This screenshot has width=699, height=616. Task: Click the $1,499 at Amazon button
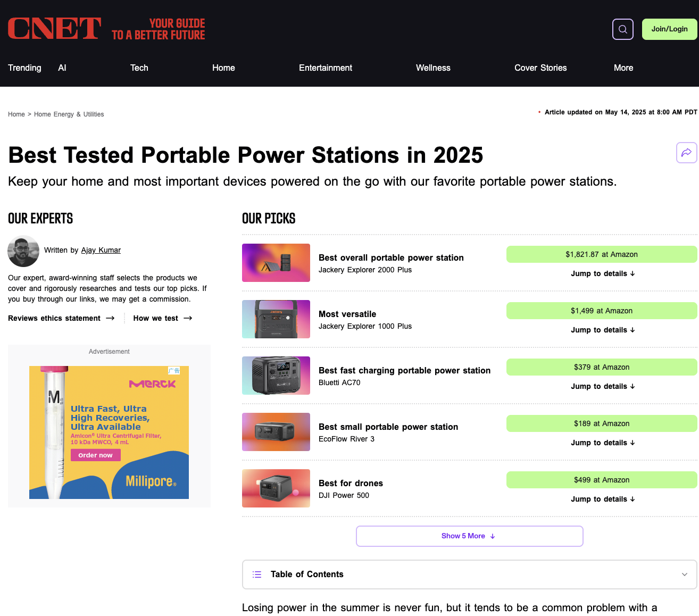click(x=602, y=311)
